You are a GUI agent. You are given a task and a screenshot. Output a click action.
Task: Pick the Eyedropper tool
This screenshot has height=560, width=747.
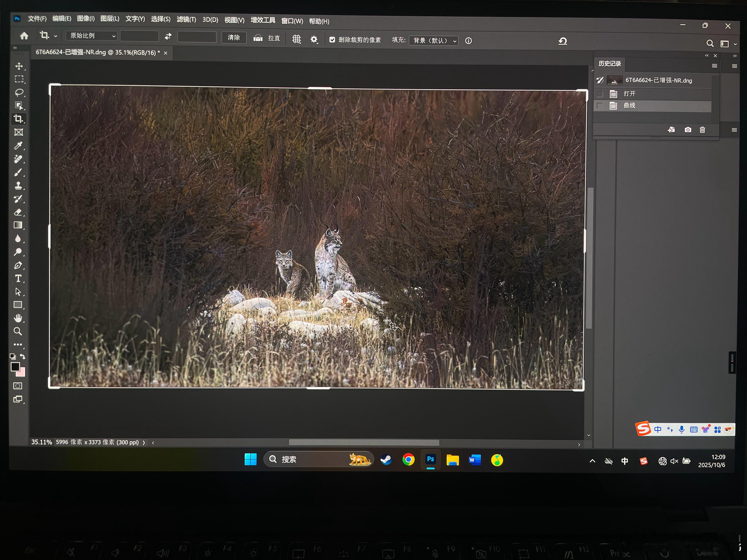click(x=18, y=146)
